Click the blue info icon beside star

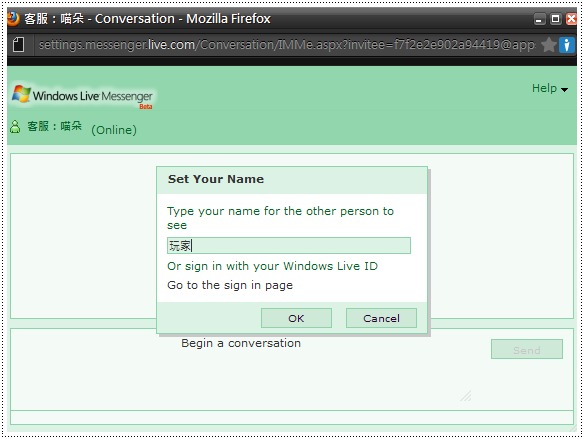point(566,45)
